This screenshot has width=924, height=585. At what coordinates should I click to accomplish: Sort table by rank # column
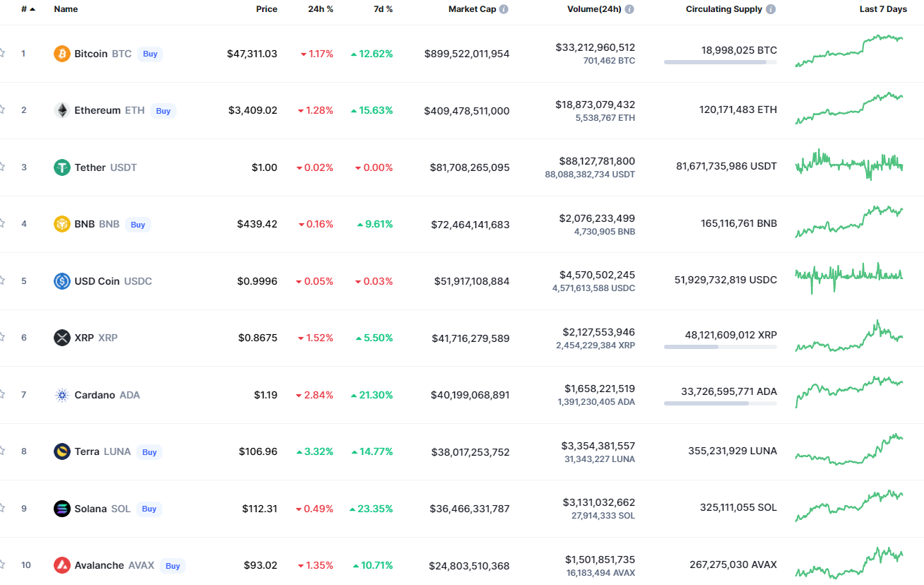click(27, 9)
